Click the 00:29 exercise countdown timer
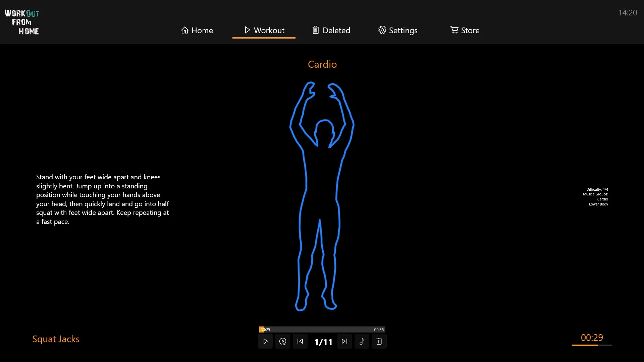This screenshot has width=644, height=362. pyautogui.click(x=592, y=338)
